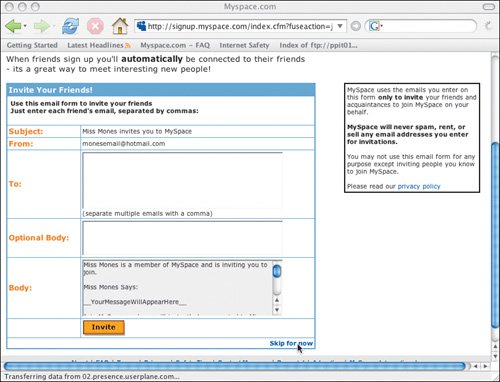Click the throbber activity icon
The width and height of the screenshot is (500, 382).
click(x=489, y=26)
